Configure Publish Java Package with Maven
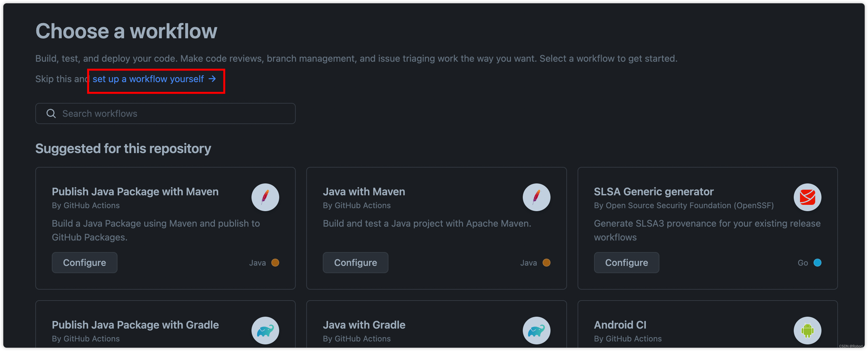The height and width of the screenshot is (351, 868). [84, 262]
